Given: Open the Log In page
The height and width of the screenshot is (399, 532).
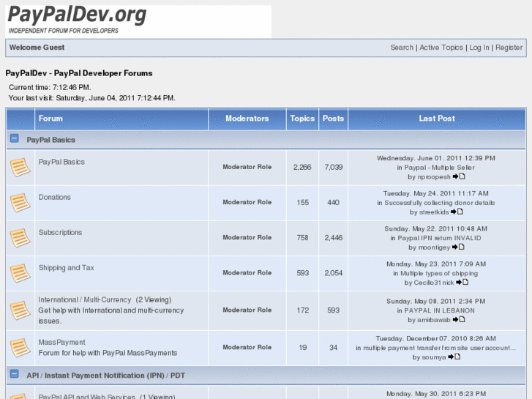Looking at the screenshot, I should click(479, 48).
